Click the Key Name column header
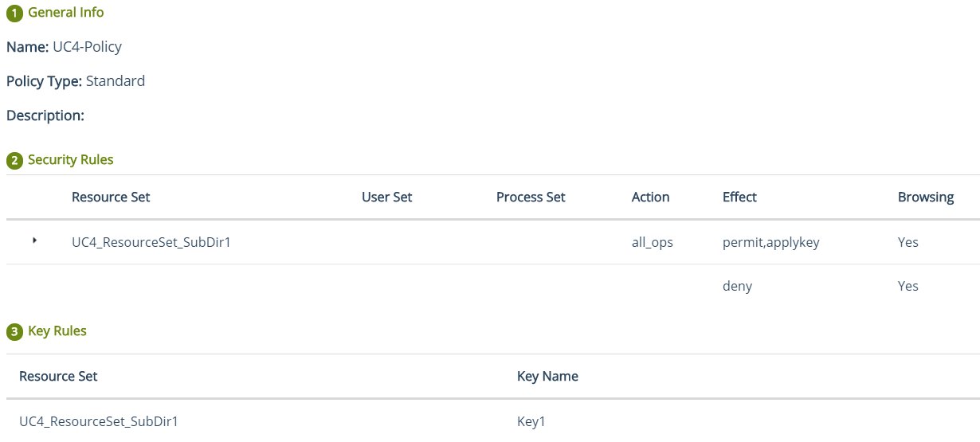980x442 pixels. pos(547,377)
